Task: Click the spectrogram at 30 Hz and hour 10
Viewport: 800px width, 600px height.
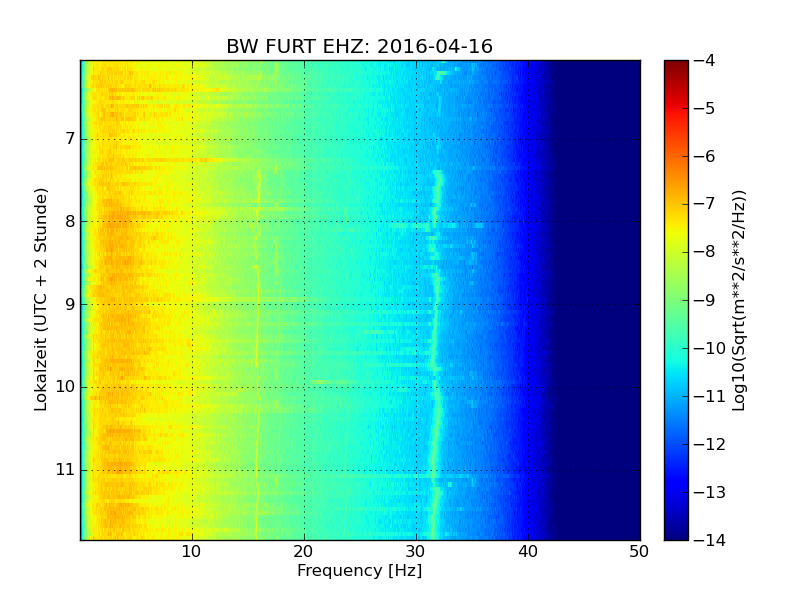Action: (416, 387)
